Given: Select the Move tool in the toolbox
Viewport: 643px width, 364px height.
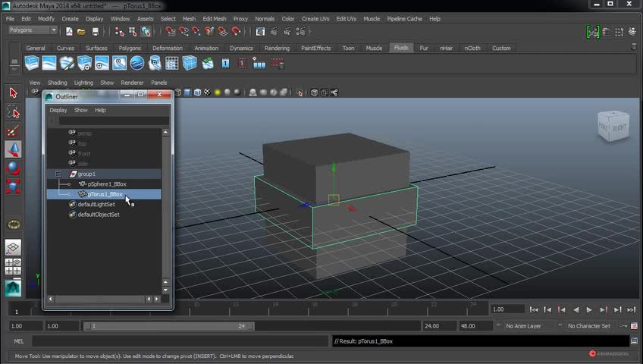Looking at the screenshot, I should click(13, 149).
